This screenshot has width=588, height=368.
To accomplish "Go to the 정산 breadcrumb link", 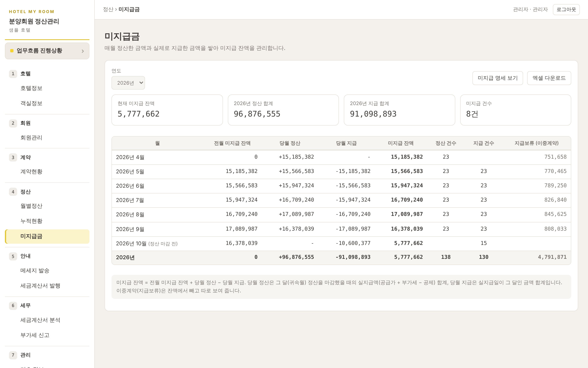I will click(x=108, y=9).
